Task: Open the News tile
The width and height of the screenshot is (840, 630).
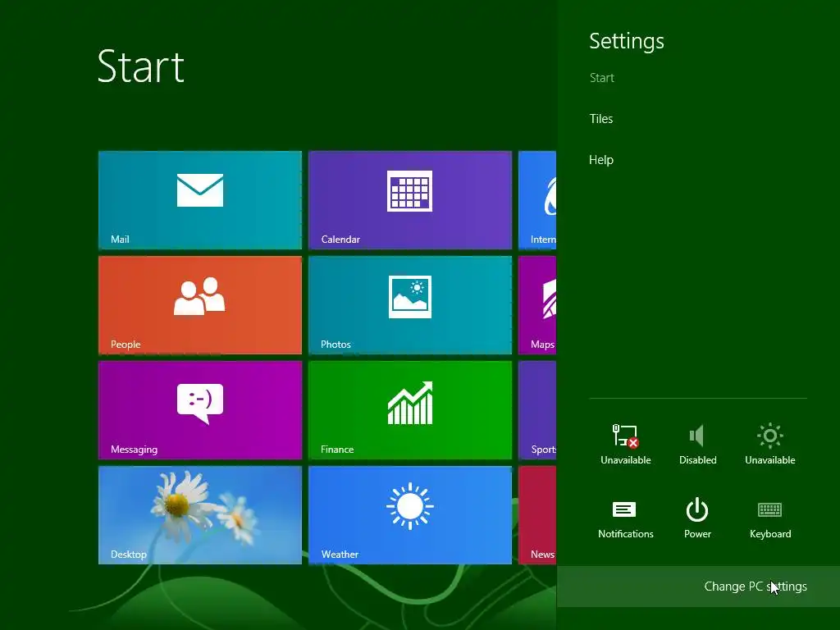Action: [537, 515]
